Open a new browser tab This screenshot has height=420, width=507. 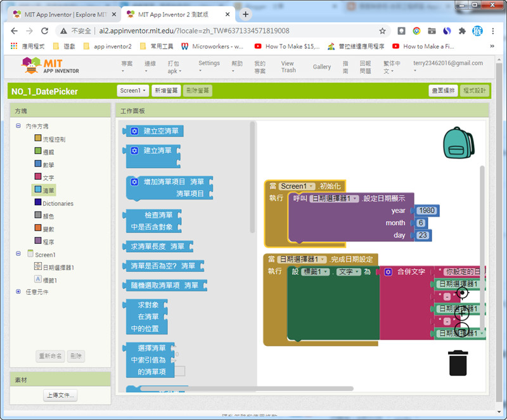[245, 14]
